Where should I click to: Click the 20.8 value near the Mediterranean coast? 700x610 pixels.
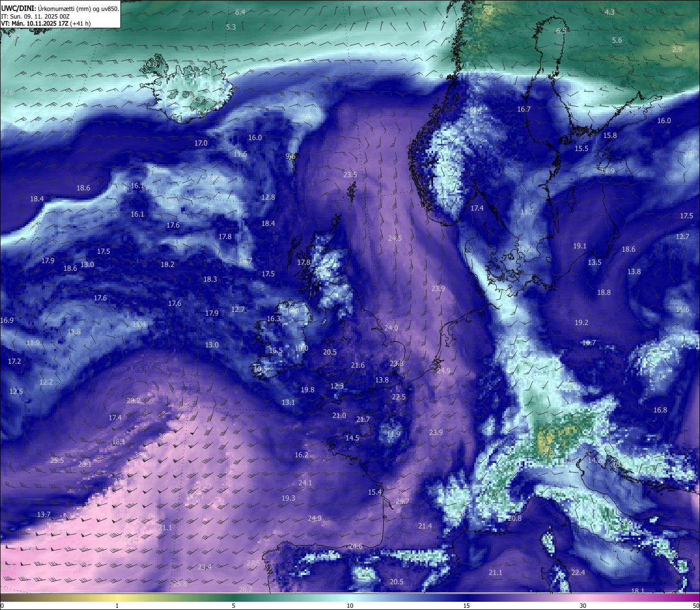[515, 518]
